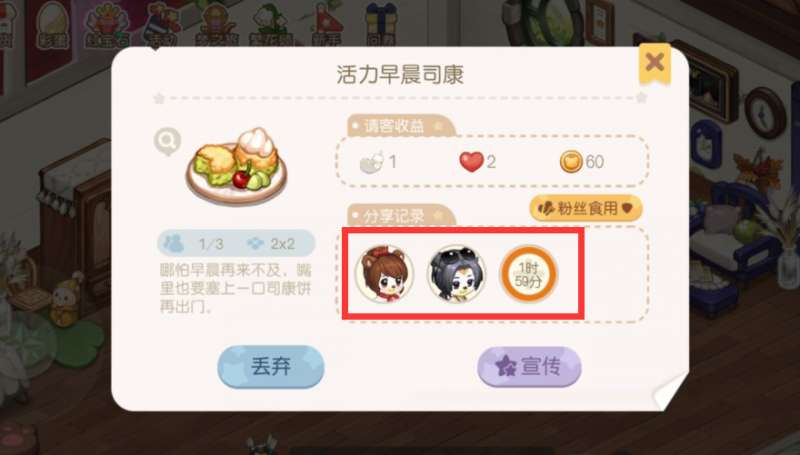
Task: Click the 丢弃 discard button
Action: coord(271,366)
